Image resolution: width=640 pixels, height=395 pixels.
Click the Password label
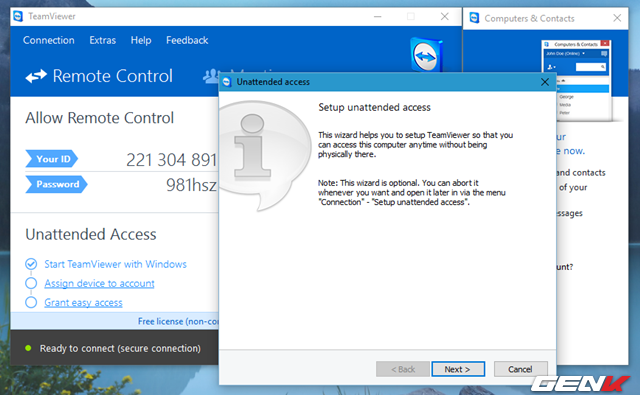[x=56, y=184]
